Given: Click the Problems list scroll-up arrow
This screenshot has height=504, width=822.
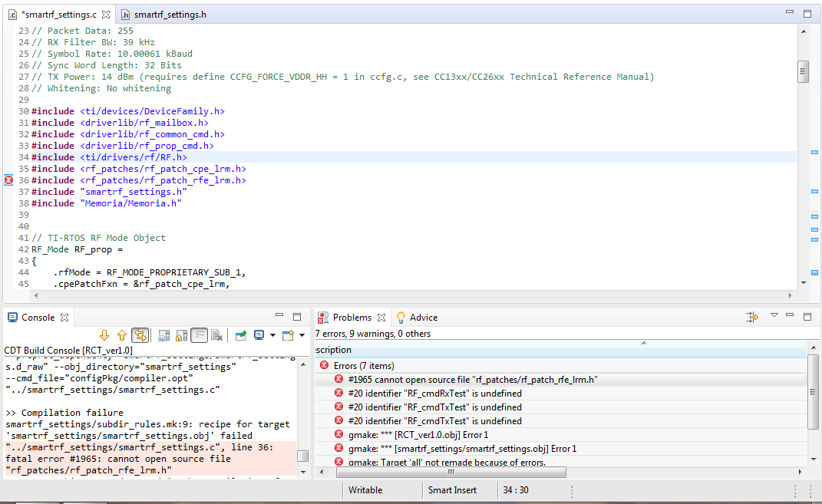Looking at the screenshot, I should [814, 348].
